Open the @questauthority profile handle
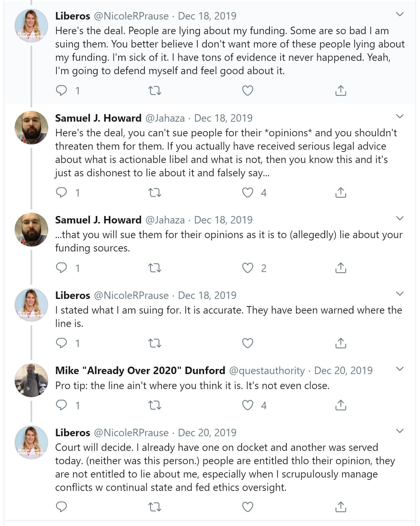 click(267, 371)
